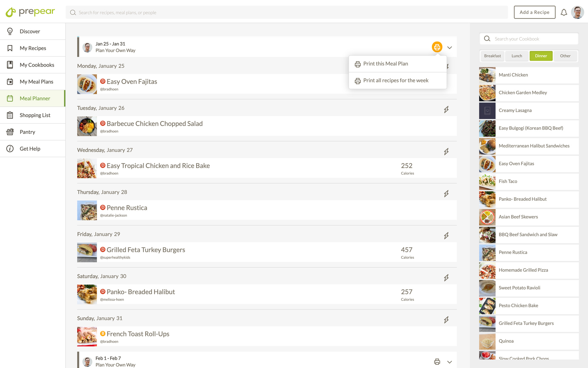
Task: Expand the Feb 1 - Feb 7 plan chevron
Action: tap(450, 362)
